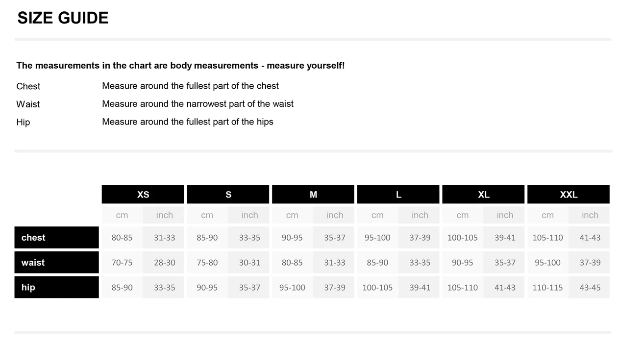Viewport: 644px width, 346px height.
Task: Select the S hip inch value 35-37
Action: coord(249,288)
